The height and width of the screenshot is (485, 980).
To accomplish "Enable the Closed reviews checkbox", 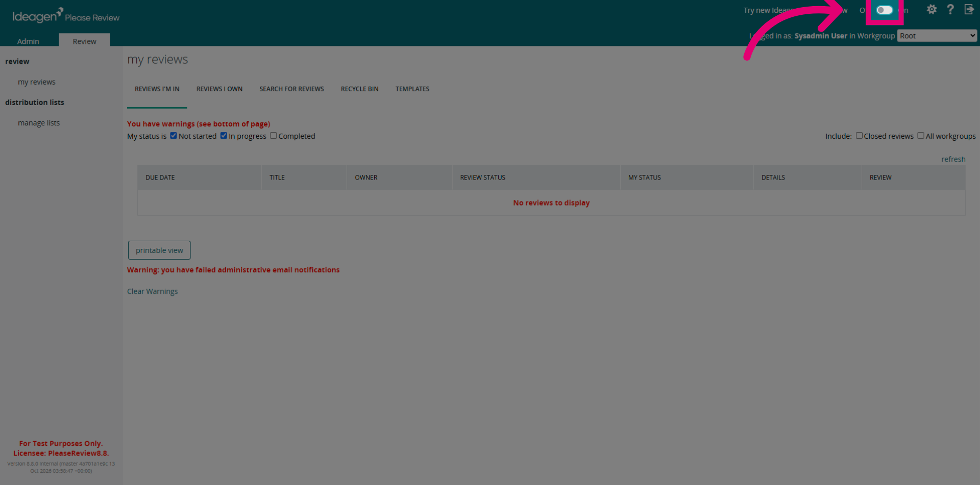I will pos(859,136).
